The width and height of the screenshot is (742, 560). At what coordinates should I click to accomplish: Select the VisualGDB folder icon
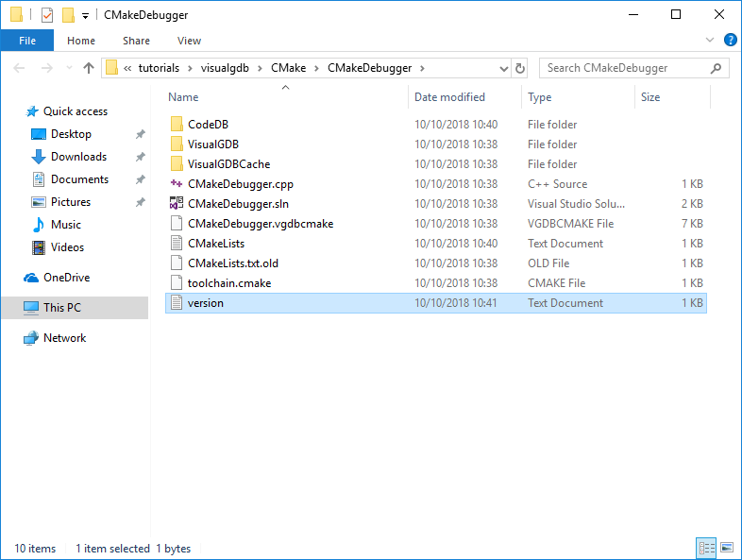click(x=177, y=144)
